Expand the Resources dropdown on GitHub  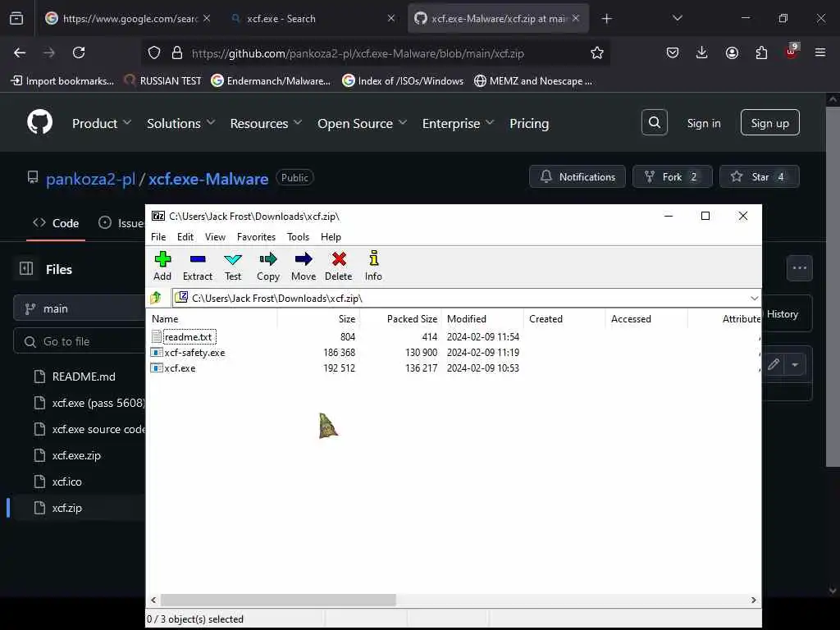pyautogui.click(x=267, y=123)
